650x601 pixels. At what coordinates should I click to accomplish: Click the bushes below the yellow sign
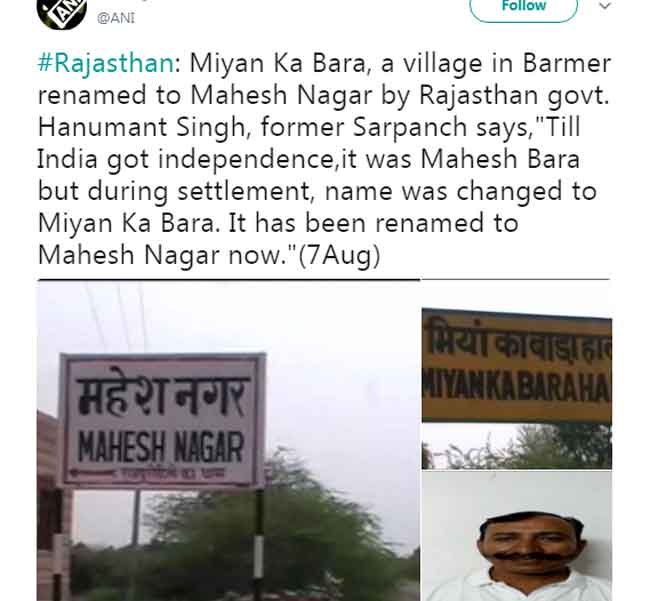coord(517,450)
